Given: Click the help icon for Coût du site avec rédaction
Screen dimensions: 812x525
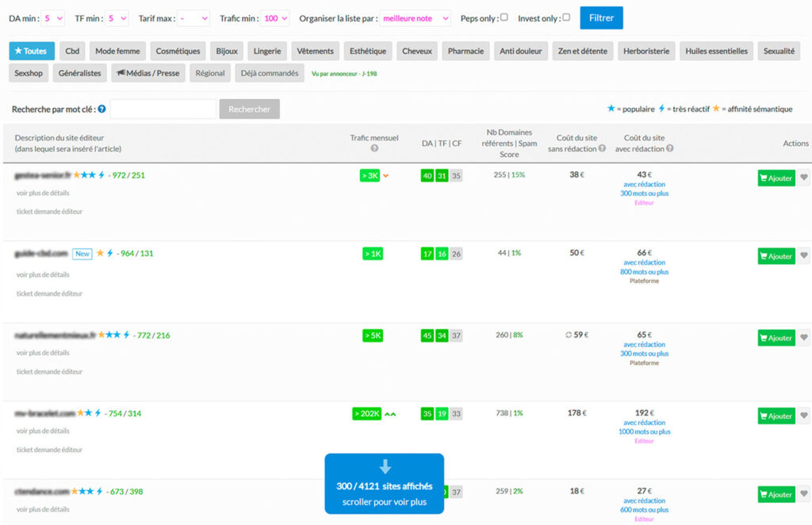Looking at the screenshot, I should click(x=669, y=148).
